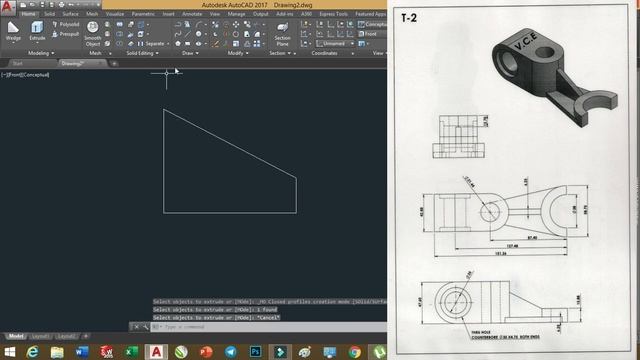Expand the Section panel

(x=280, y=53)
